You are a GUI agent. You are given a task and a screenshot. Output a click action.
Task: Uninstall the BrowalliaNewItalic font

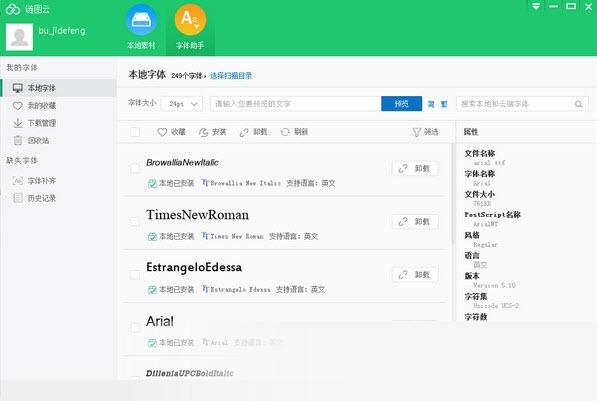[415, 168]
